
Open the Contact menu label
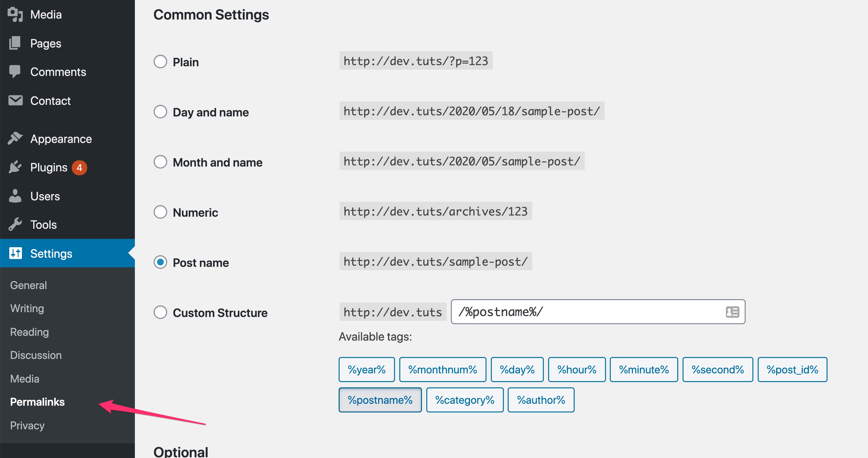pyautogui.click(x=51, y=101)
